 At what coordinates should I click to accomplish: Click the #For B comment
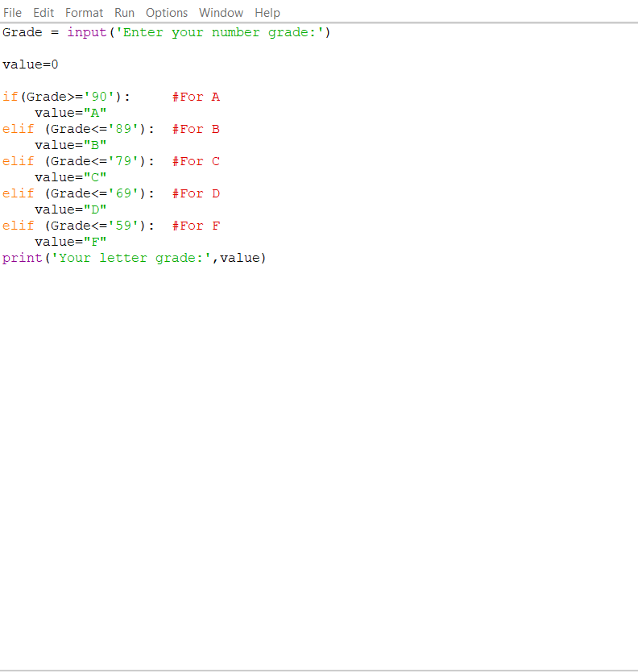click(x=197, y=129)
